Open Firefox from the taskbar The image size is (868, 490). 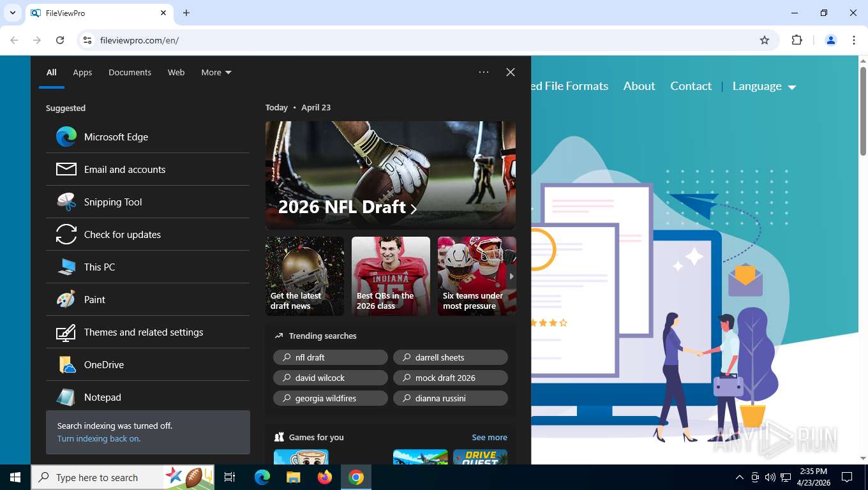pyautogui.click(x=325, y=477)
